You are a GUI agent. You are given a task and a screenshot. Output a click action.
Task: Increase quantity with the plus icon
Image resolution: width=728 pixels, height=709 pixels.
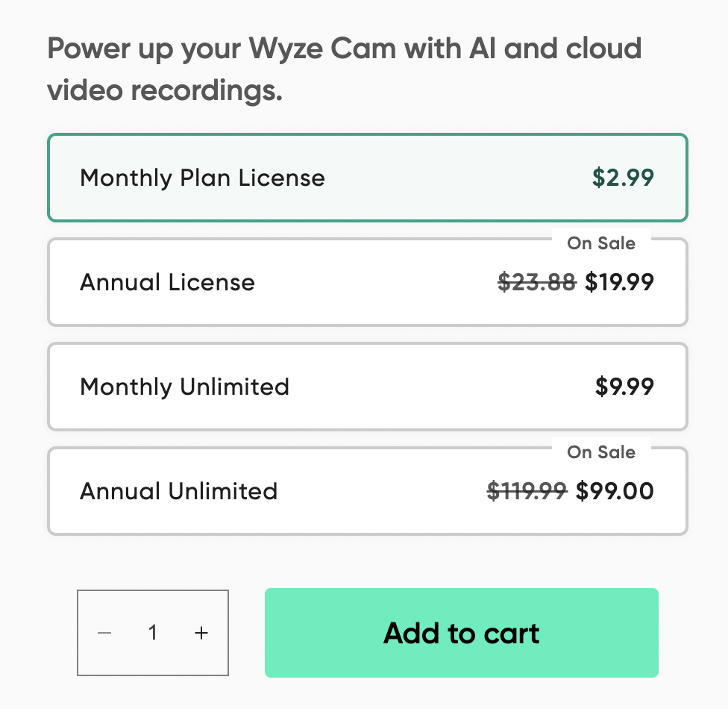pos(201,633)
